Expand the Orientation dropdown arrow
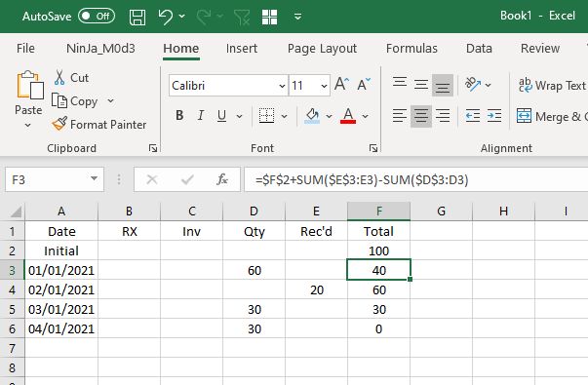 [x=488, y=85]
